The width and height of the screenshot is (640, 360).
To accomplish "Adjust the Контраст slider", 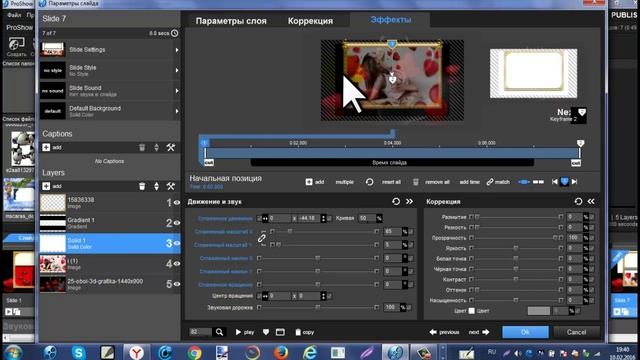I will pos(516,279).
